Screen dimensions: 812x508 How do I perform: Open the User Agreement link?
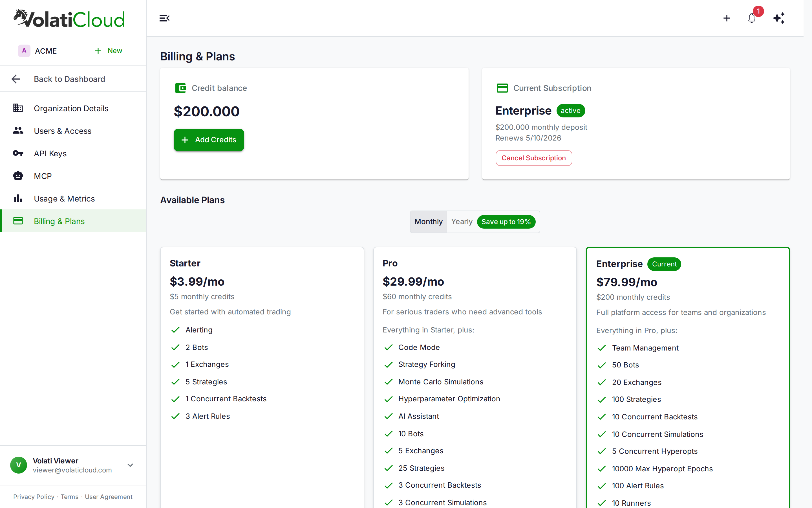pos(109,497)
